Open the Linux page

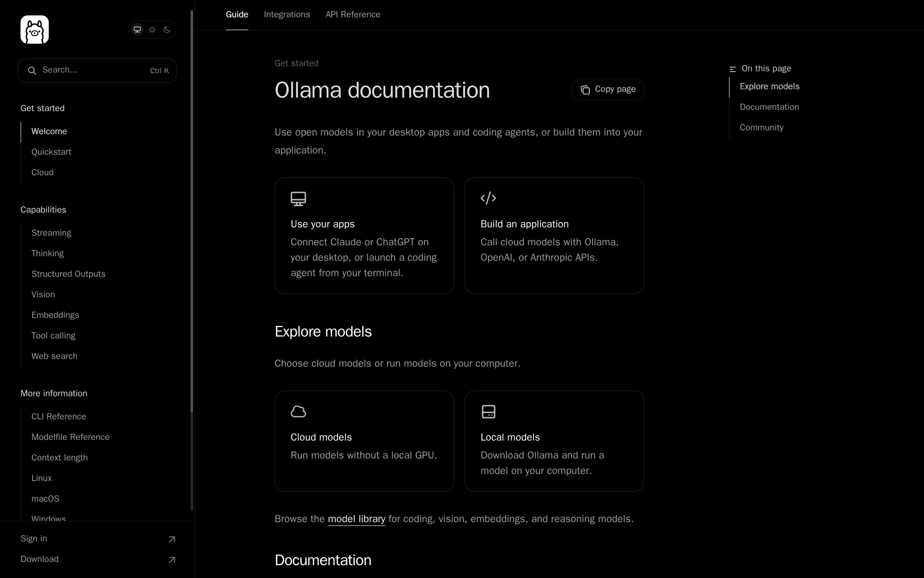pos(41,478)
